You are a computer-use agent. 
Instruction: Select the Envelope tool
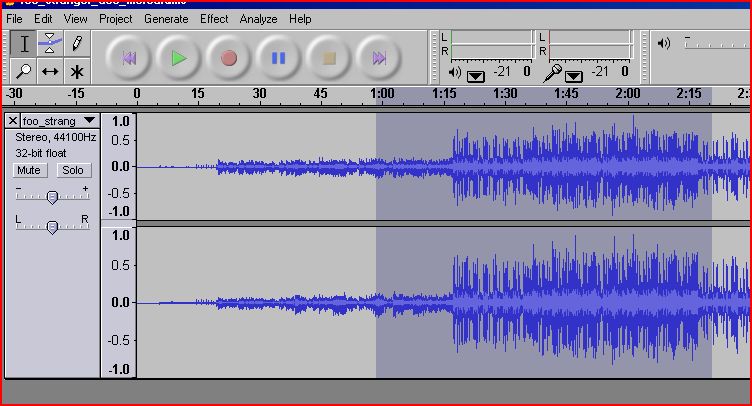(49, 43)
